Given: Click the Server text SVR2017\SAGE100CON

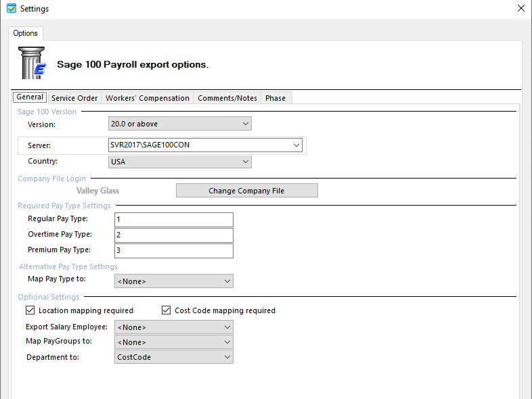Looking at the screenshot, I should click(x=150, y=145).
